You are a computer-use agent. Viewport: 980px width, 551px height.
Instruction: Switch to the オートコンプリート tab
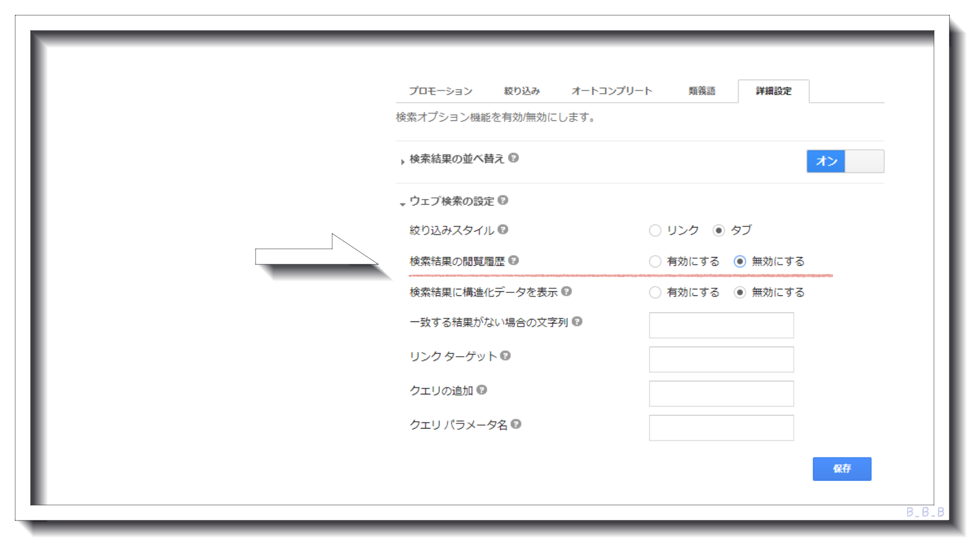coord(611,91)
